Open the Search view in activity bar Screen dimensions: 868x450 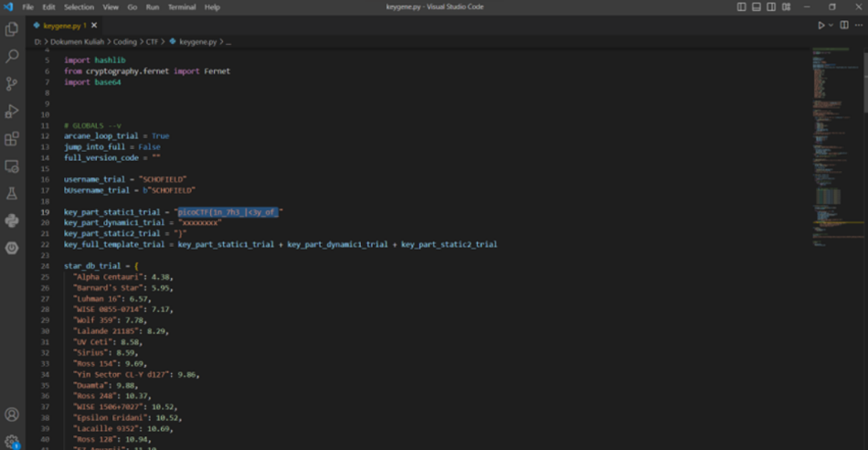point(12,57)
